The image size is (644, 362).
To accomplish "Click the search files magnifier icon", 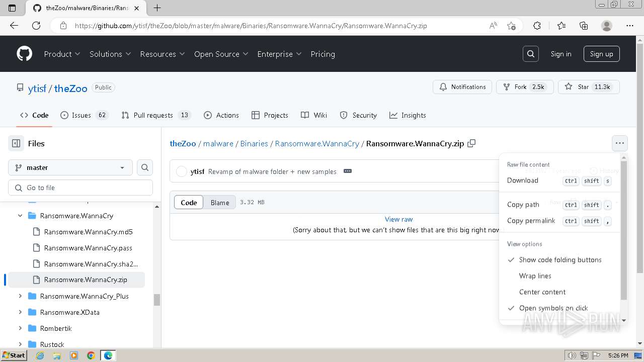I will pyautogui.click(x=145, y=167).
